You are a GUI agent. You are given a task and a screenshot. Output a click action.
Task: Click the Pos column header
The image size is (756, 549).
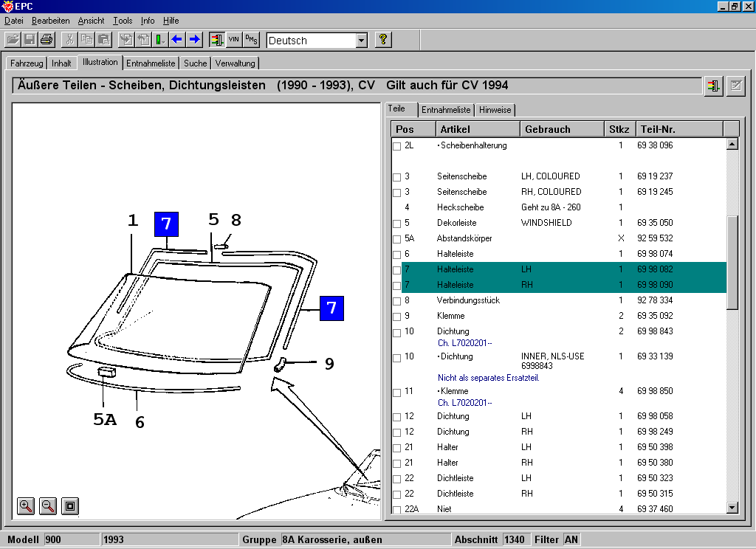(x=413, y=129)
